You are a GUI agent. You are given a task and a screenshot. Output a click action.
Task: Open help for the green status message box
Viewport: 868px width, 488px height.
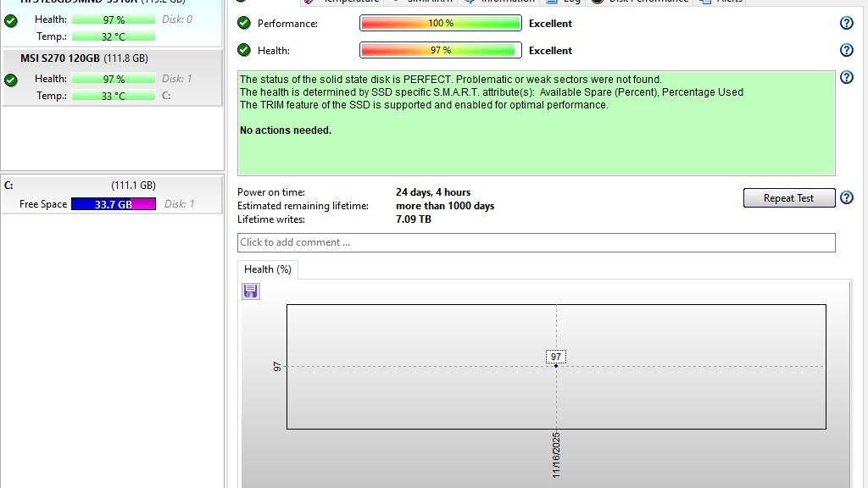[846, 78]
